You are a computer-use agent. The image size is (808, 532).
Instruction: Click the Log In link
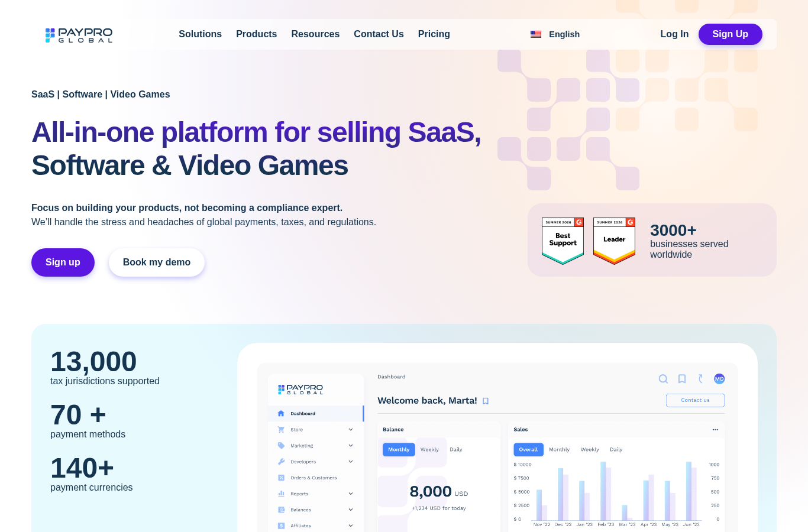point(674,34)
